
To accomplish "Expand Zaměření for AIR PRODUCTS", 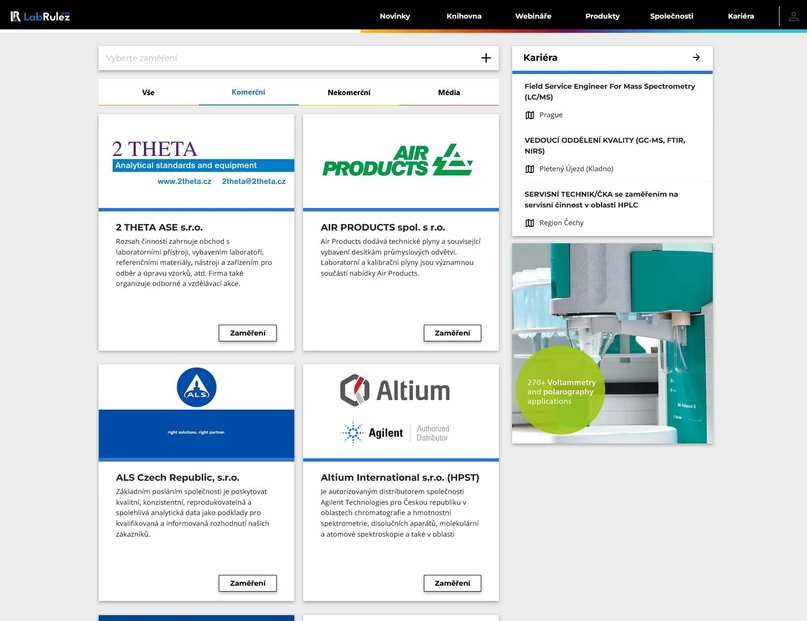I will tap(452, 333).
